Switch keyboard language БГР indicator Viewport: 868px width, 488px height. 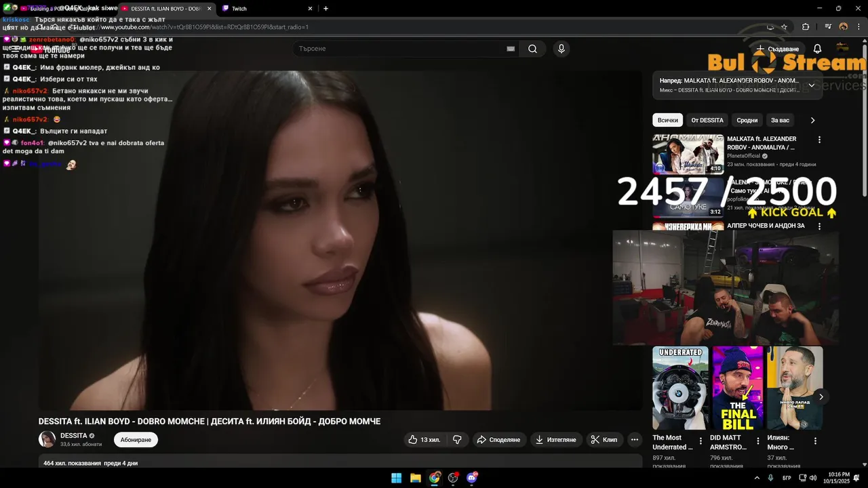787,478
